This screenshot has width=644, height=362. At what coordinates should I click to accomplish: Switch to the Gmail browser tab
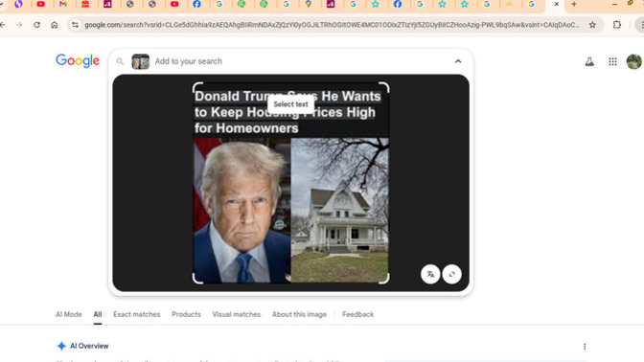[63, 4]
